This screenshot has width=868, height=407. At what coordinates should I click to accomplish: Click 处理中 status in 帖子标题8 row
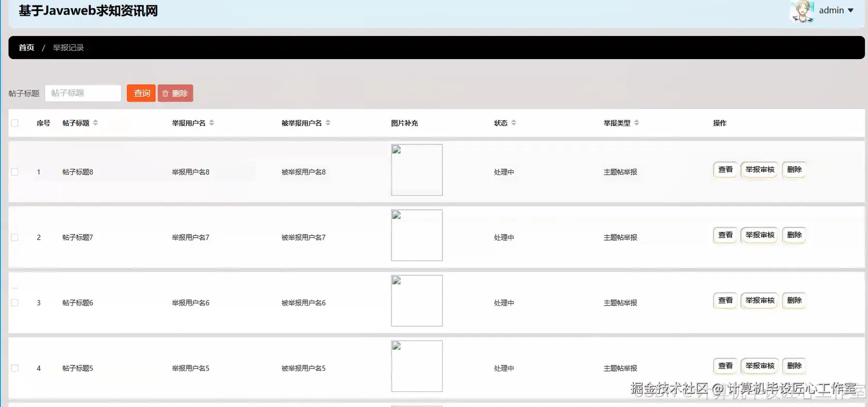(x=504, y=172)
